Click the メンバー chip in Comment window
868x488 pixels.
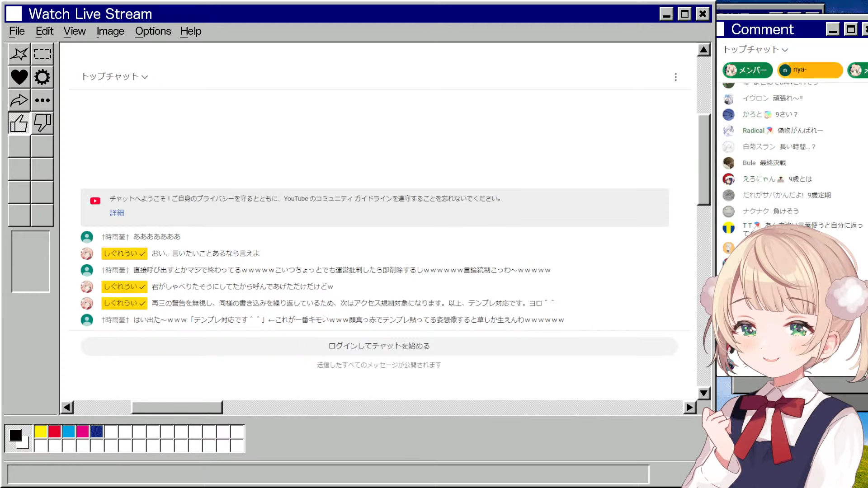pyautogui.click(x=748, y=70)
